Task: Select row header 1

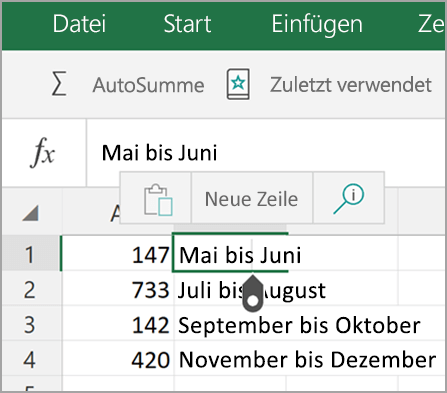Action: [31, 254]
